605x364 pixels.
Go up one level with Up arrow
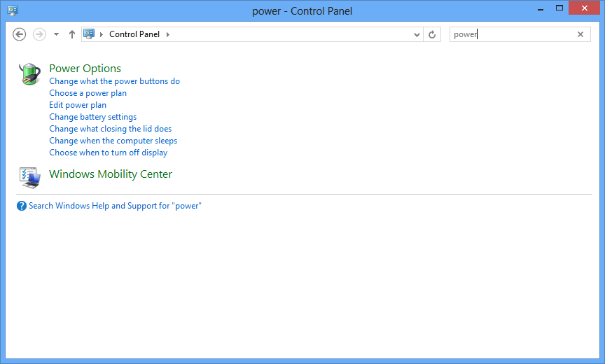point(71,34)
